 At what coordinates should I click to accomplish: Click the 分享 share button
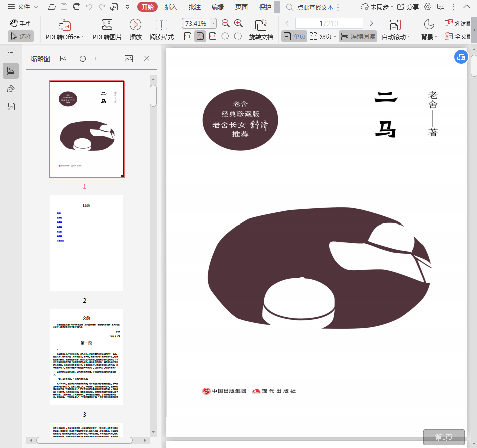pos(408,7)
